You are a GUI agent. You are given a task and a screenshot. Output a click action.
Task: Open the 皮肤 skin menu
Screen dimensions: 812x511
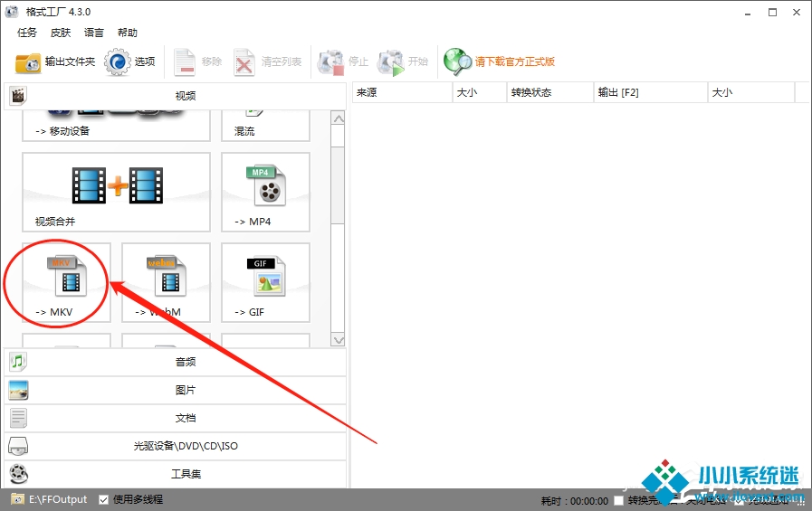[x=61, y=33]
